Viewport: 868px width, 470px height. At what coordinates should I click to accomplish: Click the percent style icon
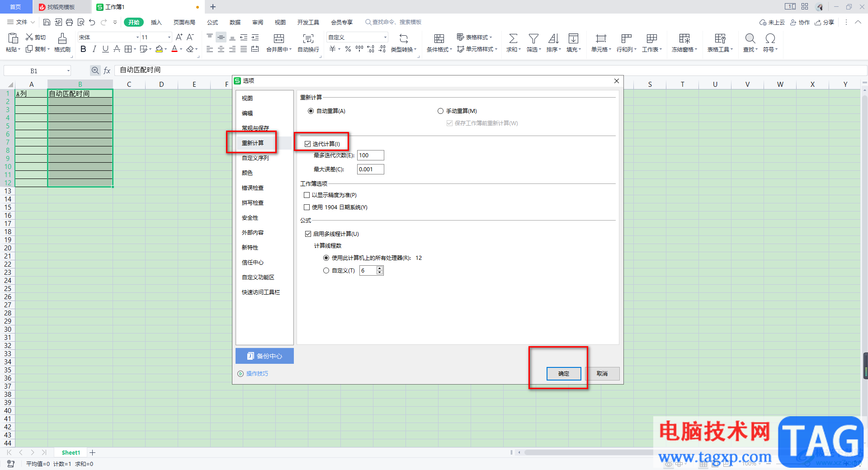[348, 49]
